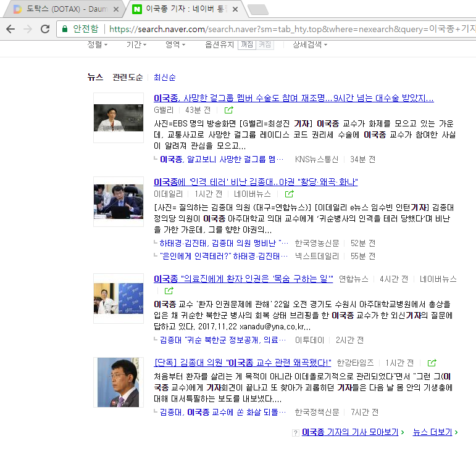Screen dimensions: 476x449
Task: Click thumbnail of 김종대 questioning at hearing
Action: pos(119,202)
